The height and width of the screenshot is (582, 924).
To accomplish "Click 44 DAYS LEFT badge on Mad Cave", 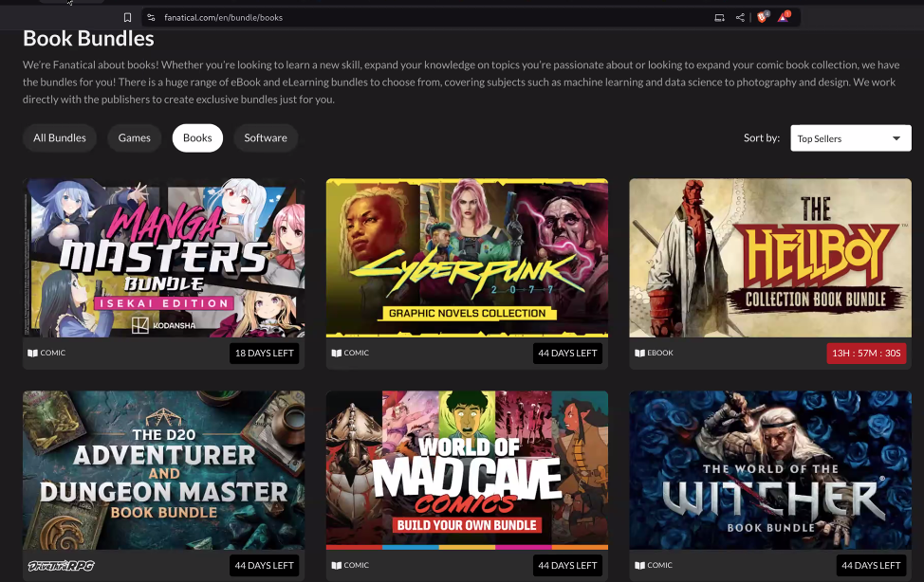I will [567, 566].
